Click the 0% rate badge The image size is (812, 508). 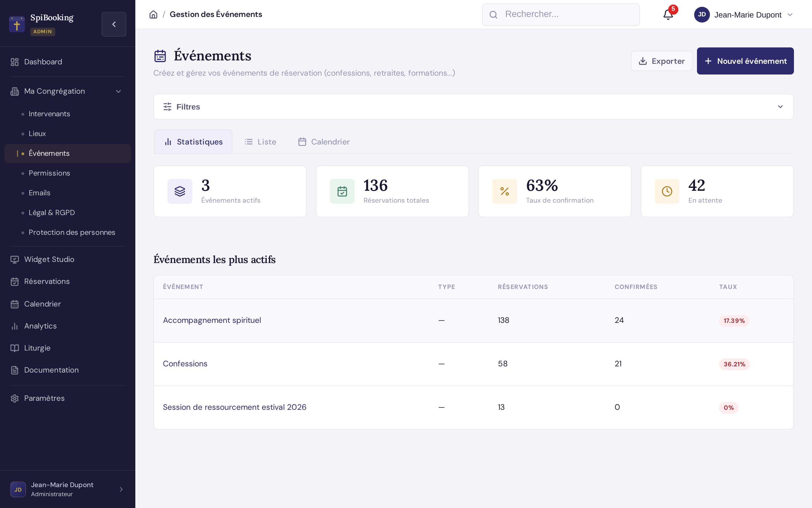point(729,408)
